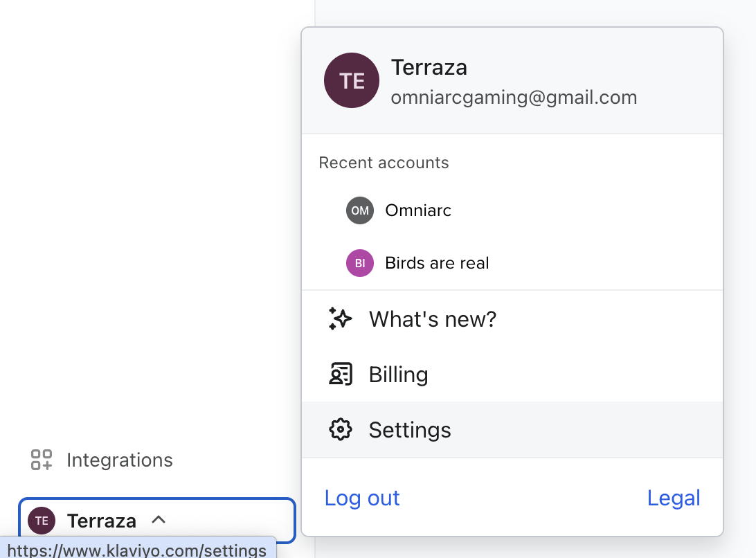Open the Terraza account switcher
This screenshot has width=756, height=558.
pos(101,521)
